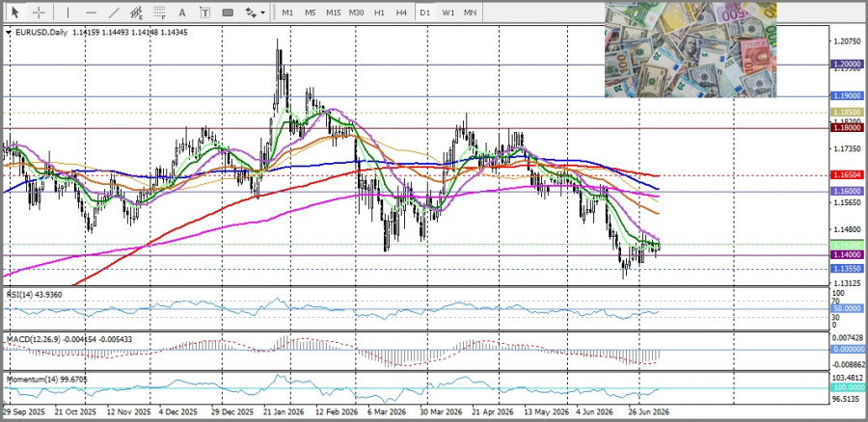Switch to M1 timeframe
This screenshot has height=422, width=868.
click(287, 13)
